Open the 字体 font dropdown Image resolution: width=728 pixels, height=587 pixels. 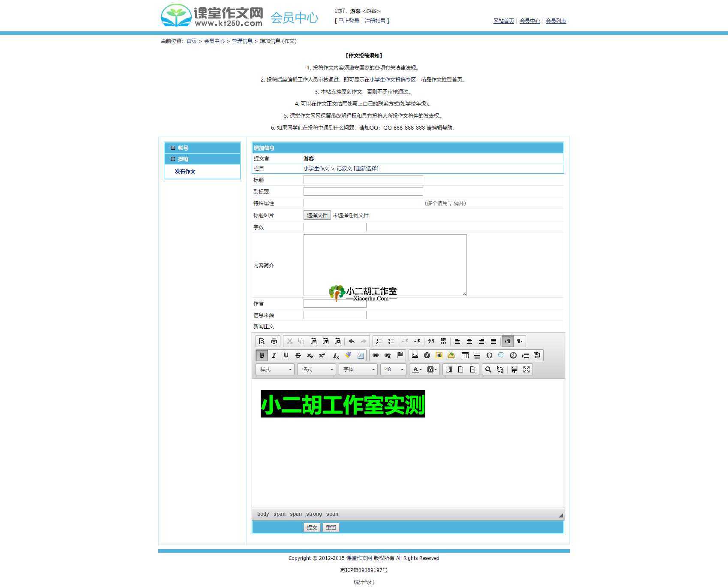pos(358,370)
